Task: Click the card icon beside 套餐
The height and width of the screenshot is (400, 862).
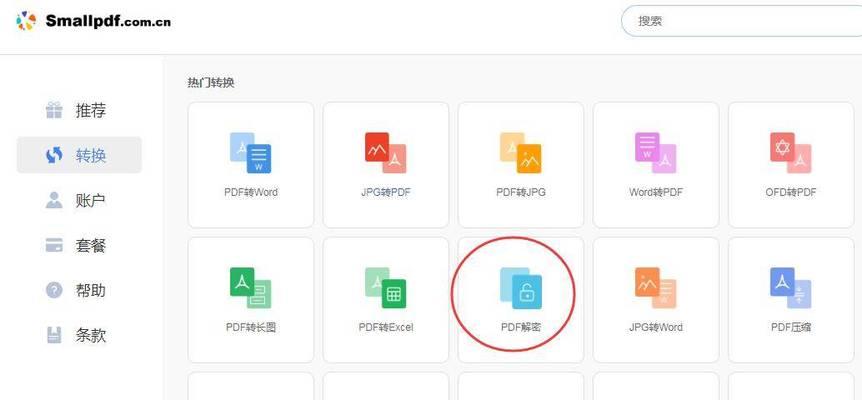Action: tap(54, 245)
